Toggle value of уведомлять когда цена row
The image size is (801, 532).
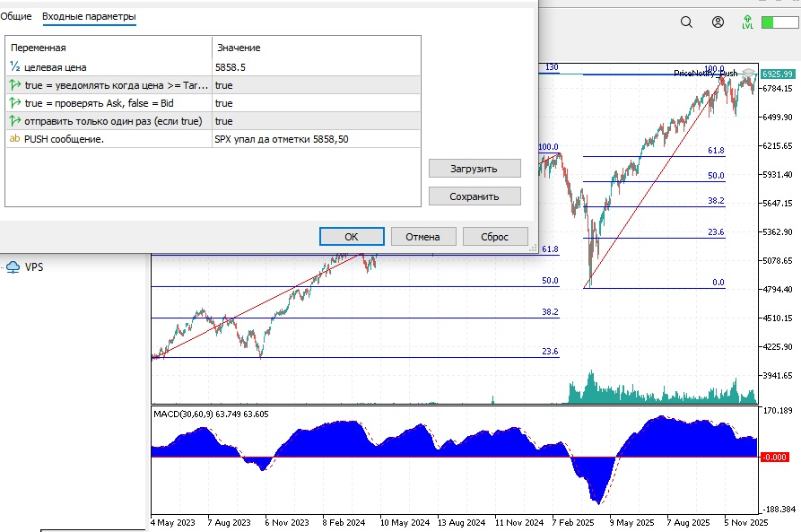(317, 85)
